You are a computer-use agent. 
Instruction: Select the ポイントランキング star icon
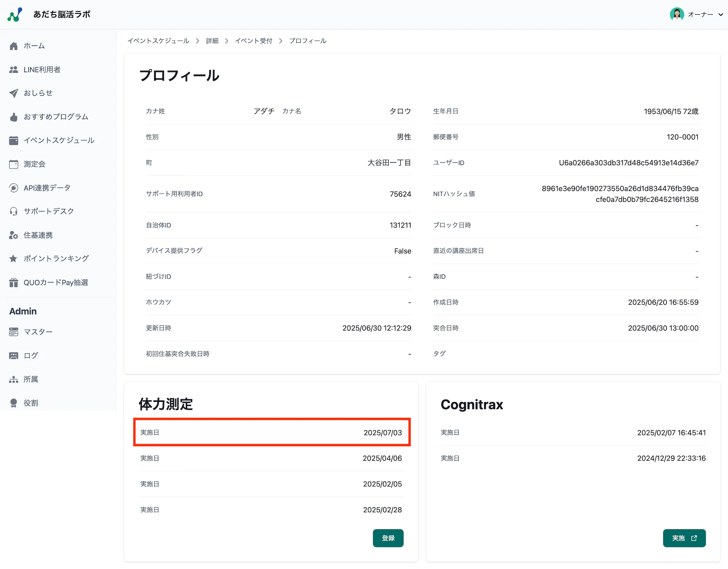[14, 258]
